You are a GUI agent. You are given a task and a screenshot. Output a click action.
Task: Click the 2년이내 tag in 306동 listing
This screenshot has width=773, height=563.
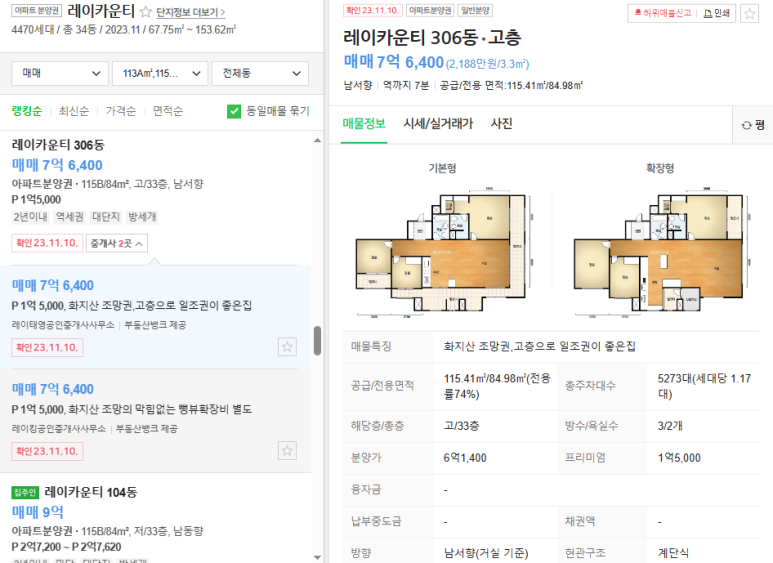tap(31, 217)
